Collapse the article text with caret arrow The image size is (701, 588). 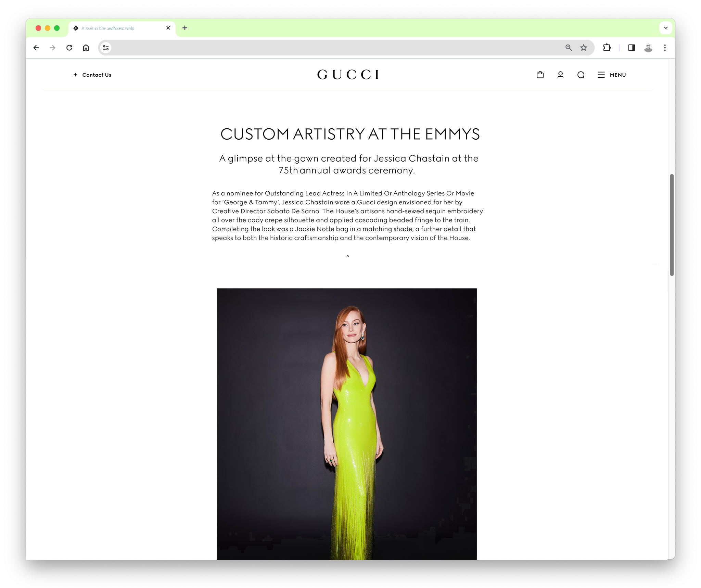348,256
